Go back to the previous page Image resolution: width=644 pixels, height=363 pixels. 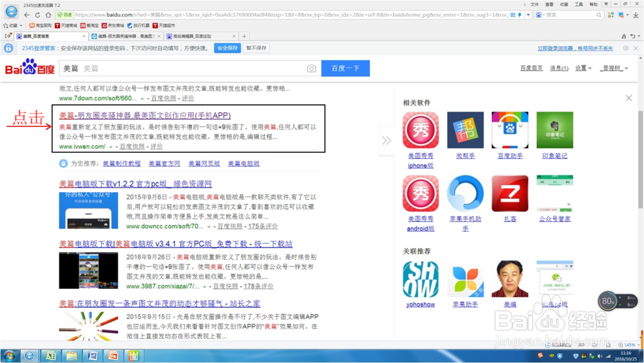tap(27, 15)
